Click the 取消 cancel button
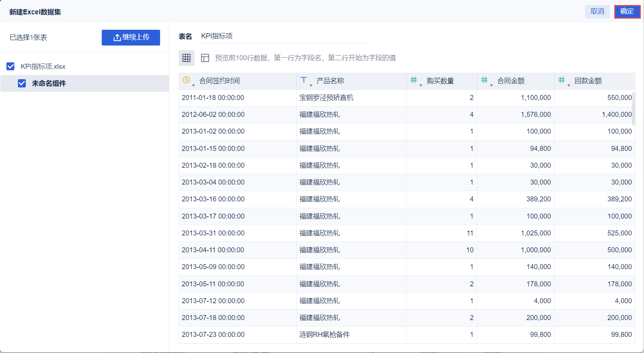 [597, 11]
